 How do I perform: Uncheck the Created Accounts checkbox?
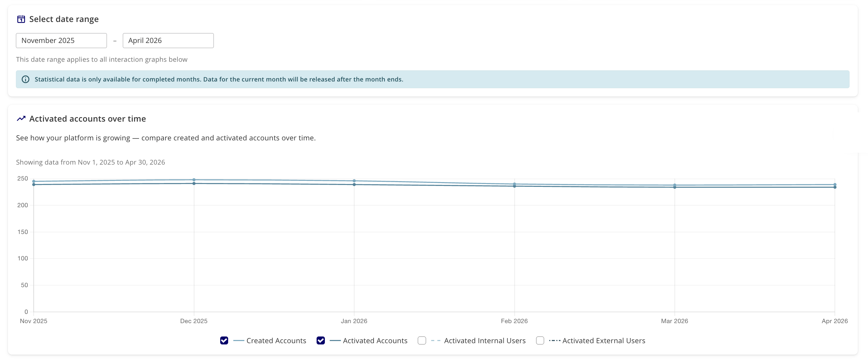point(224,341)
